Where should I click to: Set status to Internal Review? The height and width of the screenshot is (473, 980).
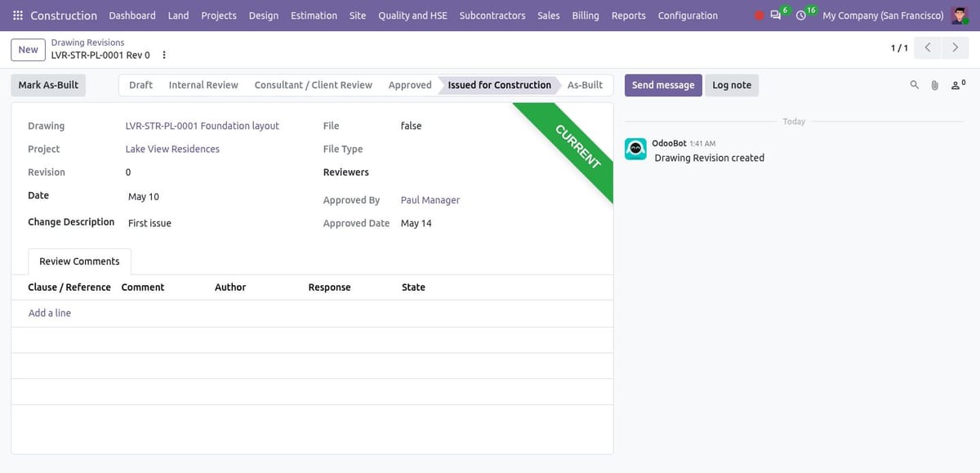click(203, 85)
